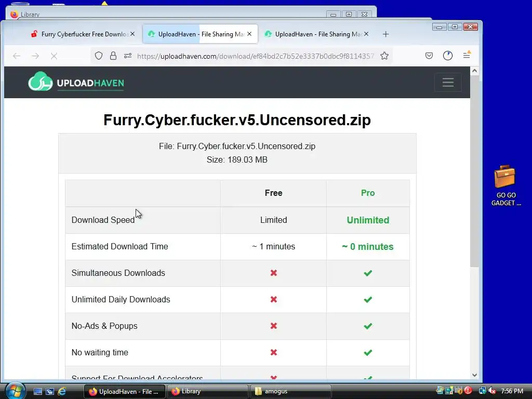Click the File: Furry.Cyber.fucker.v5.Uncensored.zip line

click(x=237, y=146)
